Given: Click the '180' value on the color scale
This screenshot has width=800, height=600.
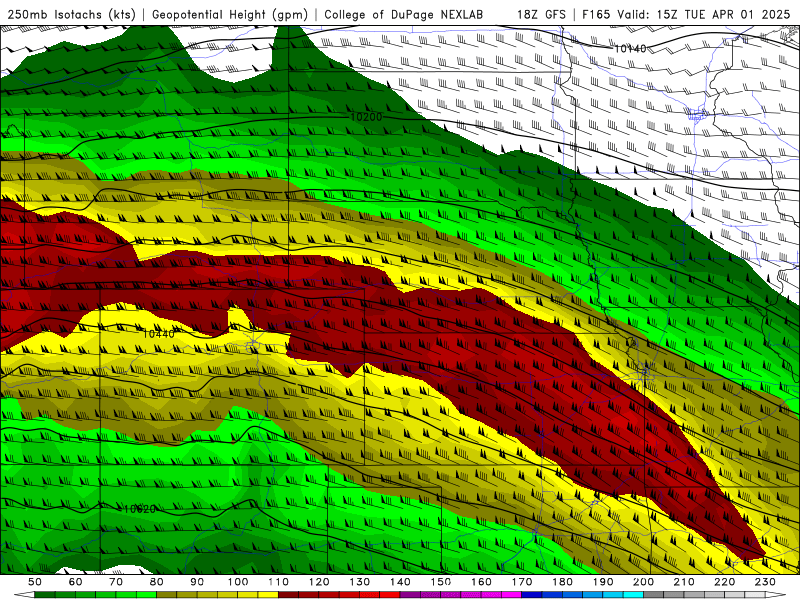Looking at the screenshot, I should click(x=562, y=582).
